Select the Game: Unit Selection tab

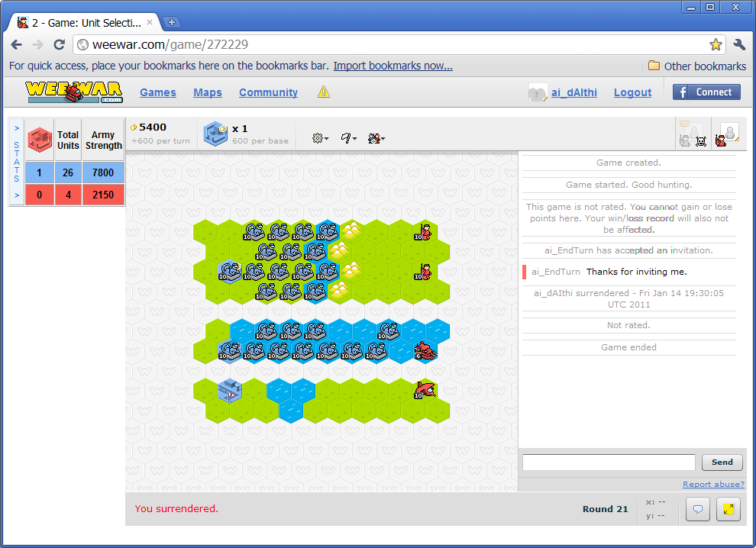coord(84,23)
